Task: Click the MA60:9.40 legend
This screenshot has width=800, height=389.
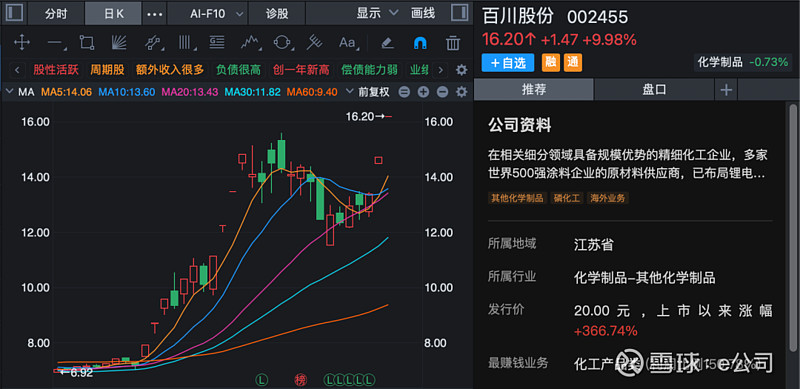Action: point(312,92)
